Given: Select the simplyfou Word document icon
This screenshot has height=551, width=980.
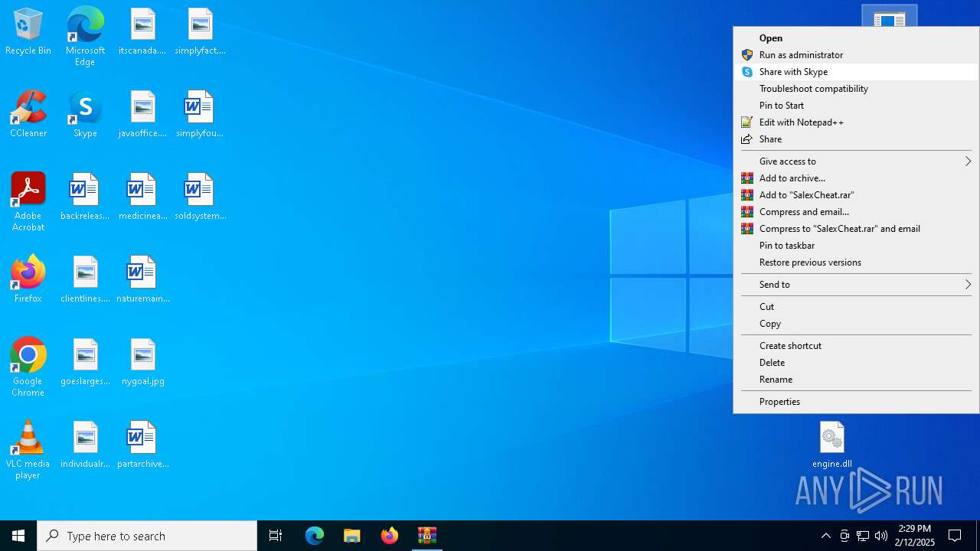Looking at the screenshot, I should (x=200, y=114).
